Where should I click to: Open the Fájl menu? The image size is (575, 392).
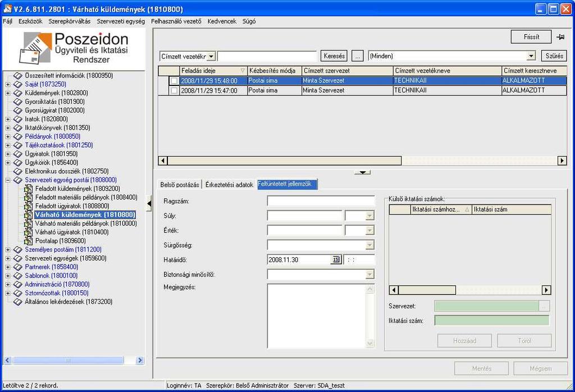click(x=7, y=21)
